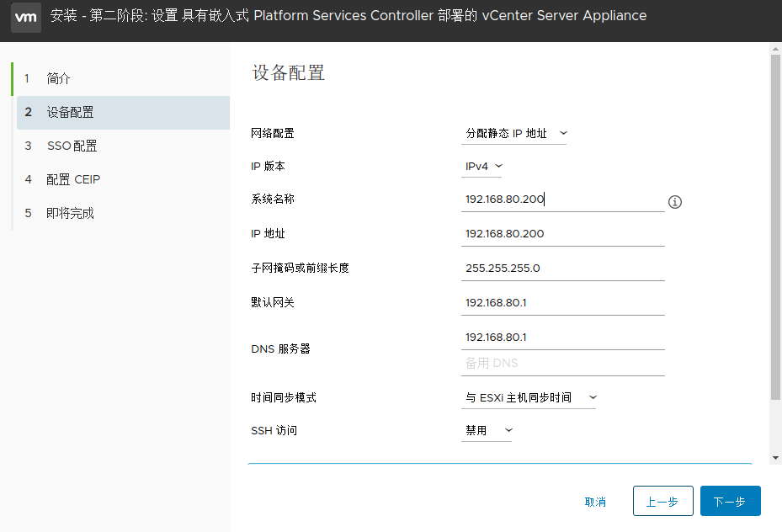Click the 上一步 back button
The width and height of the screenshot is (782, 532).
pyautogui.click(x=662, y=501)
